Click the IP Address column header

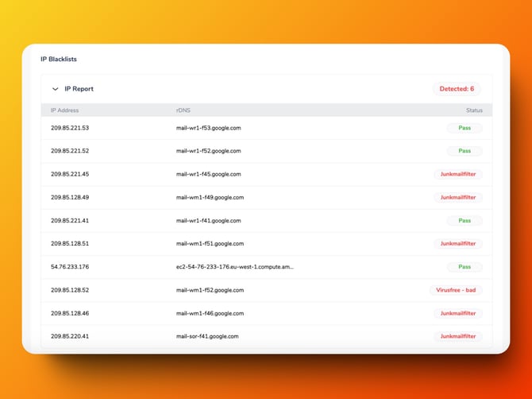[64, 110]
